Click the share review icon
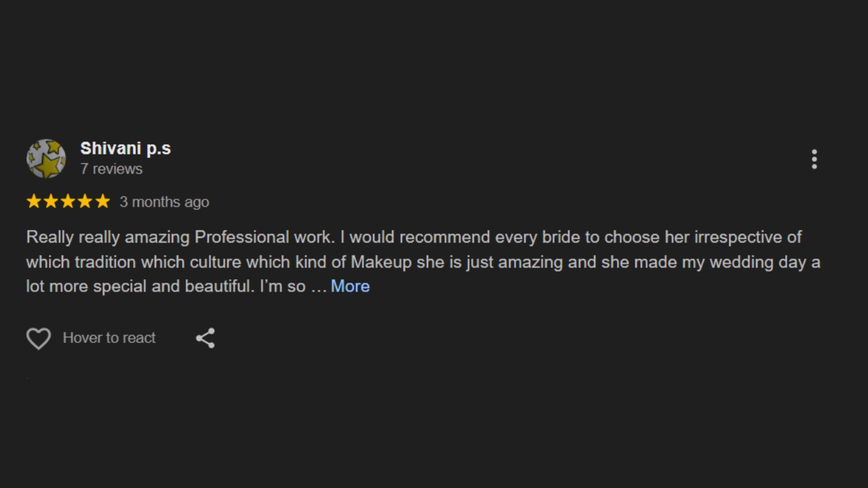This screenshot has width=868, height=488. [x=205, y=338]
